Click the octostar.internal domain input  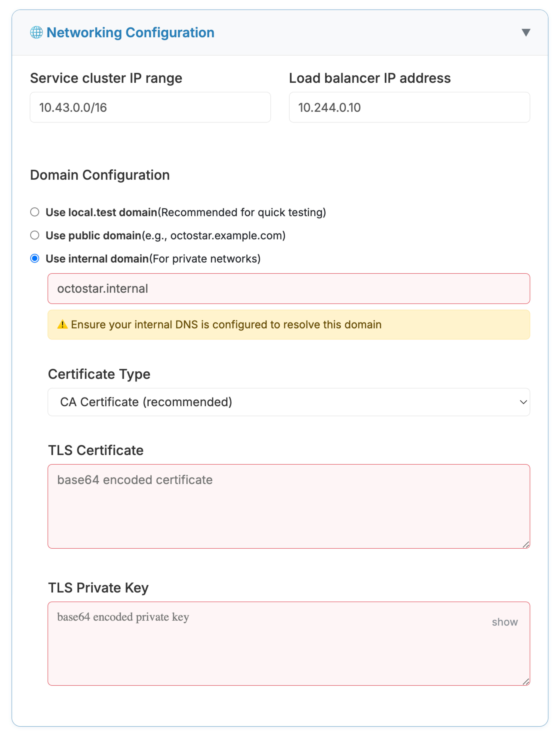[x=289, y=289]
